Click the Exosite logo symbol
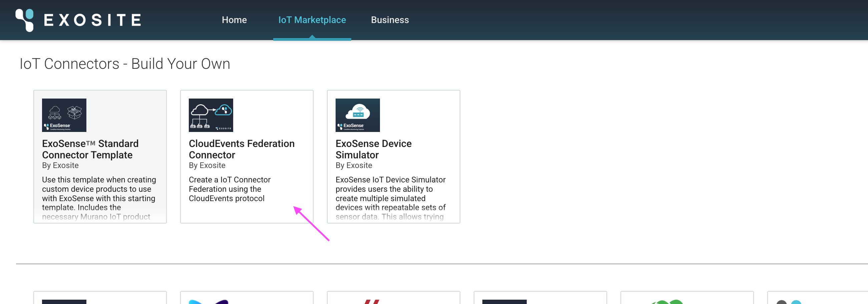Screen dimensions: 868x304 point(25,20)
